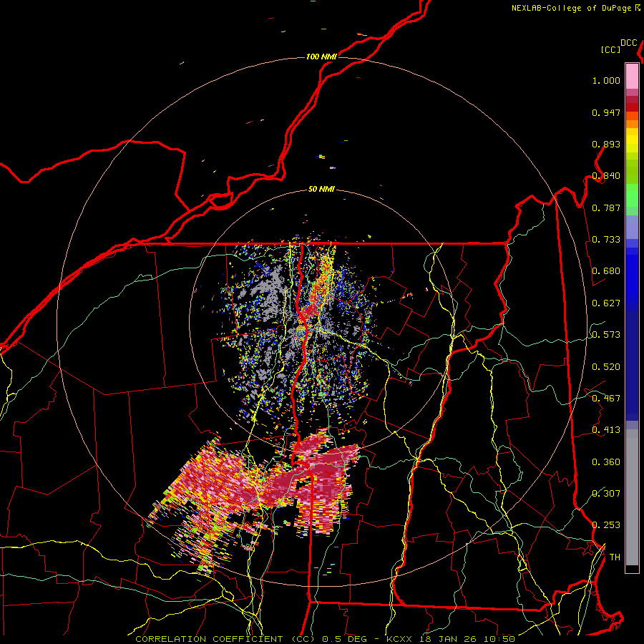Click the 0.573 scale value
Viewport: 644px width, 644px height.
click(x=606, y=335)
